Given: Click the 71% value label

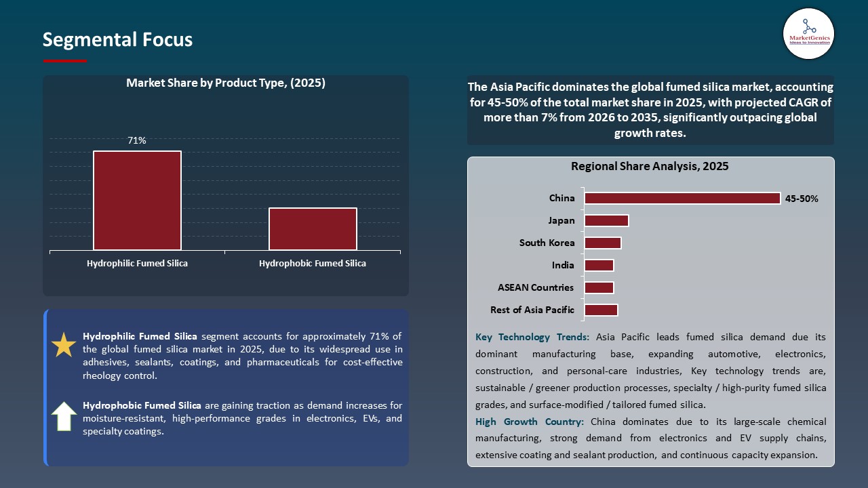Looking at the screenshot, I should 137,140.
